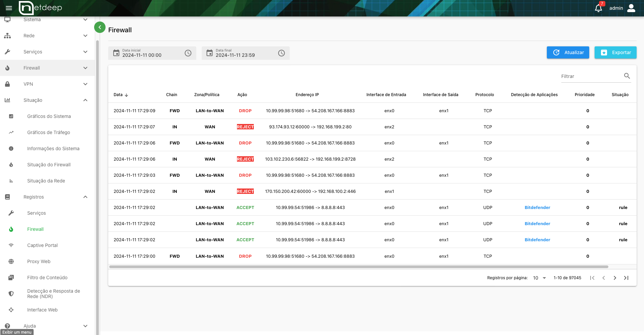Click the Data inicial date field

click(152, 53)
